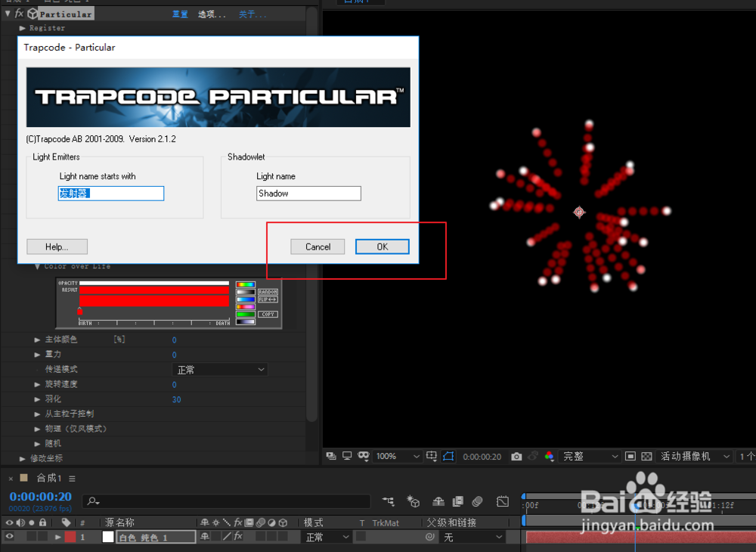756x552 pixels.
Task: Expand the 从主粒子控制 group
Action: pyautogui.click(x=37, y=414)
